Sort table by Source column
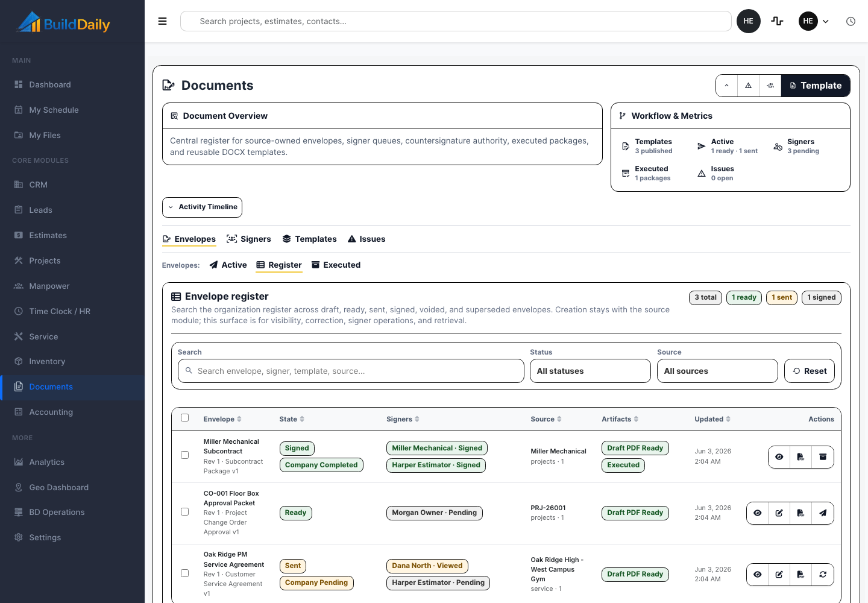The width and height of the screenshot is (868, 603). coord(546,419)
